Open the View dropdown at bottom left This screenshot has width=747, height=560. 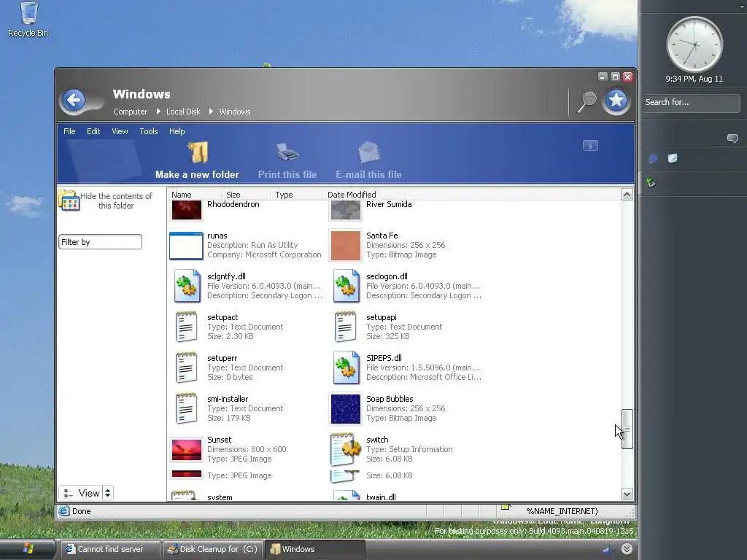tap(86, 493)
